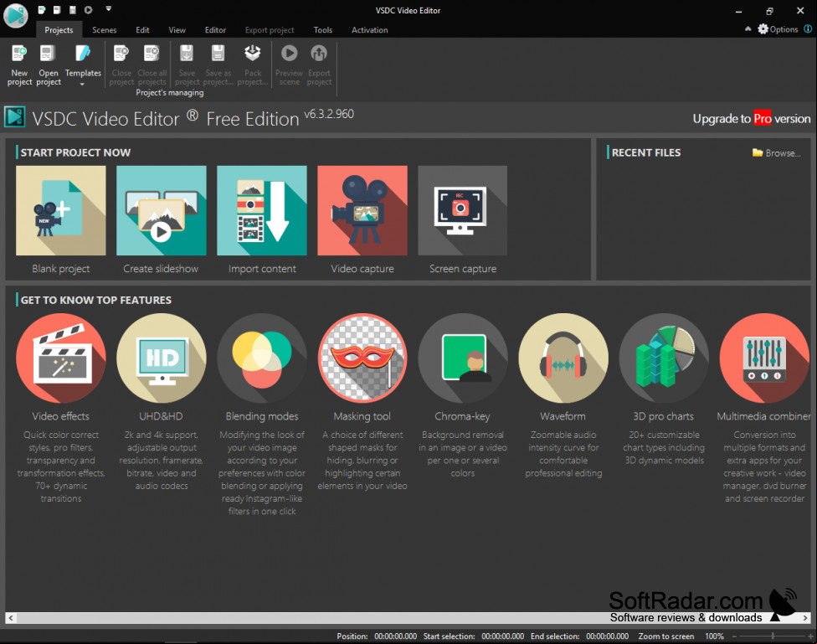Switch to the Projects ribbon tab
Image resolution: width=817 pixels, height=644 pixels.
pos(59,30)
